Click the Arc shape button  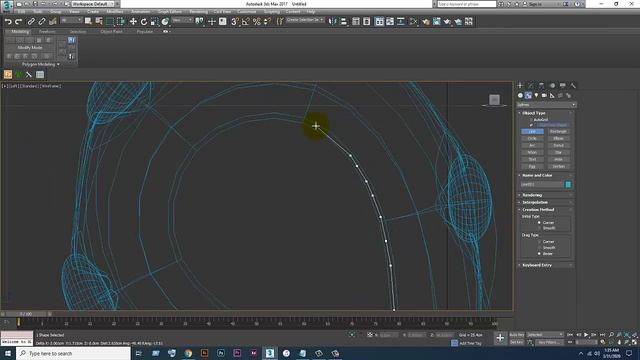(532, 145)
